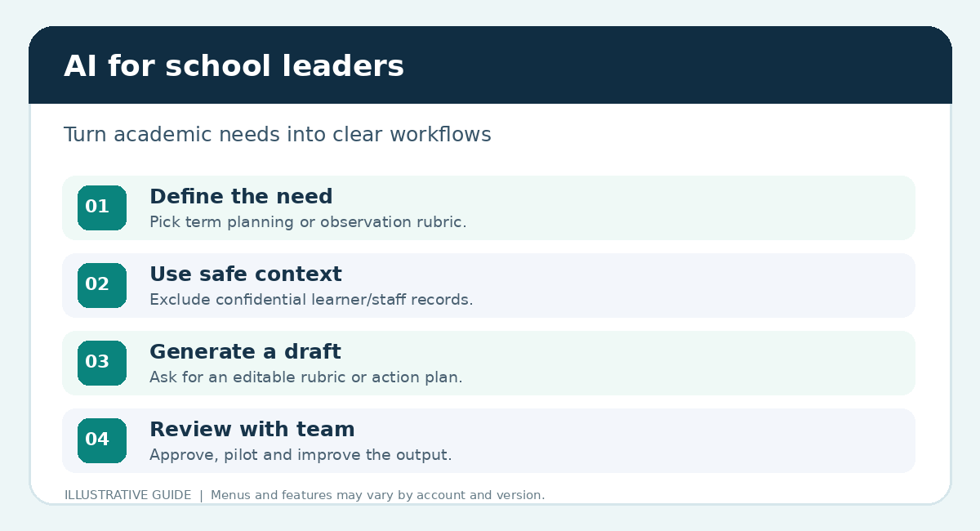The height and width of the screenshot is (531, 980).
Task: Click 'Approve, pilot and improve the output.' text
Action: point(301,455)
